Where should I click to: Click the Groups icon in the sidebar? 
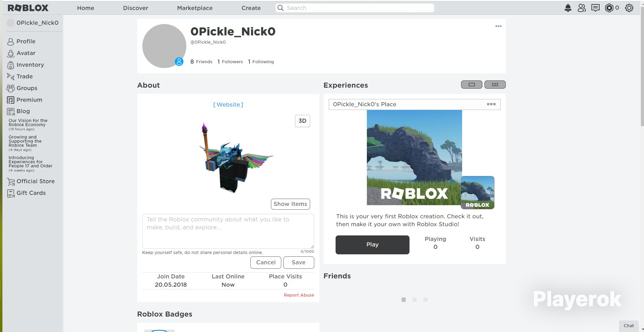11,88
